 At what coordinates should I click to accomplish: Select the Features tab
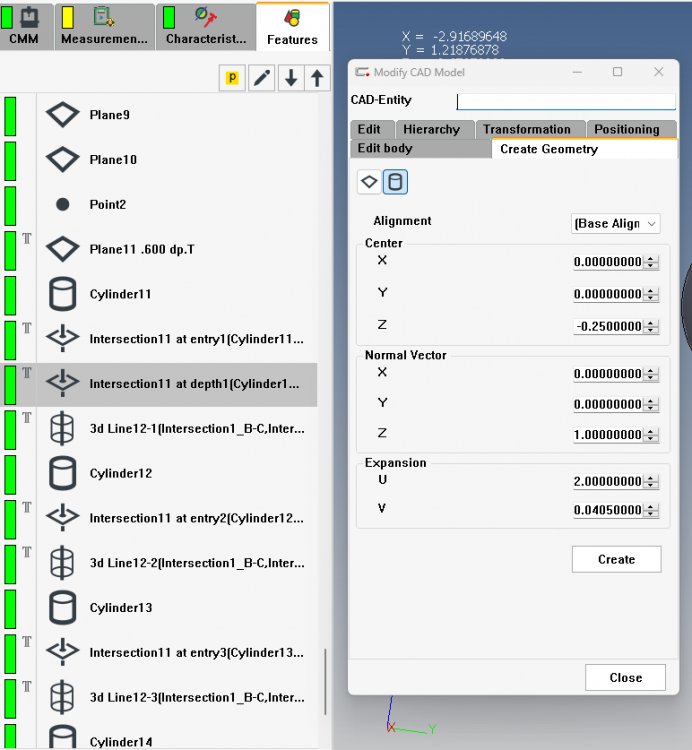click(292, 26)
